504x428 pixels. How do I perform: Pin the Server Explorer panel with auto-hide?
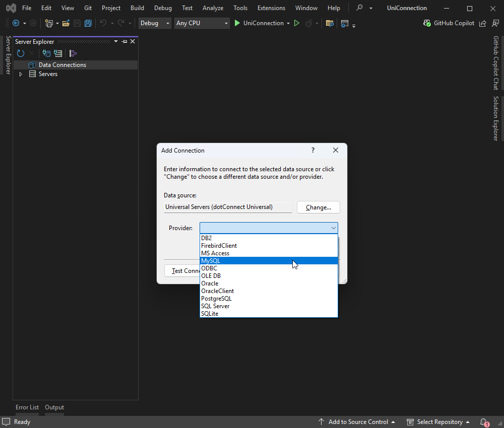[124, 42]
